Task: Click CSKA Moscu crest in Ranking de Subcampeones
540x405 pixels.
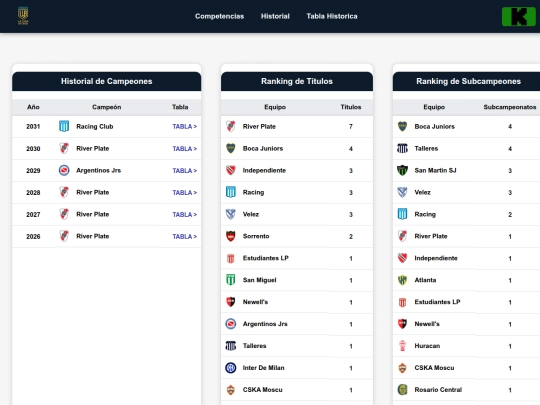Action: point(403,368)
